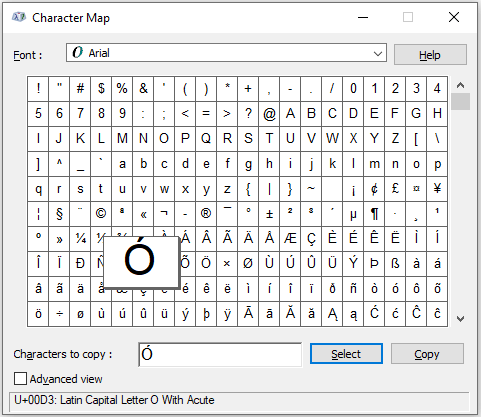Image resolution: width=481 pixels, height=417 pixels.
Task: Select the plus-minus ± symbol
Action: click(269, 214)
